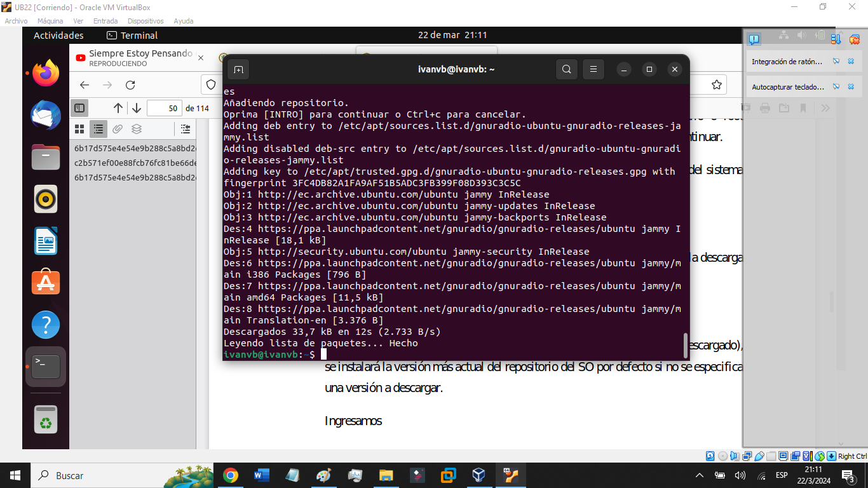Go back in Firefox navigation
Image resolution: width=868 pixels, height=488 pixels.
point(85,85)
